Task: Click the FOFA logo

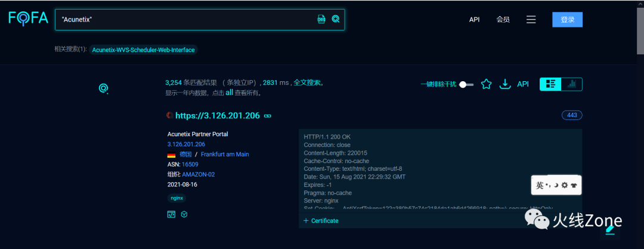Action: pyautogui.click(x=29, y=19)
